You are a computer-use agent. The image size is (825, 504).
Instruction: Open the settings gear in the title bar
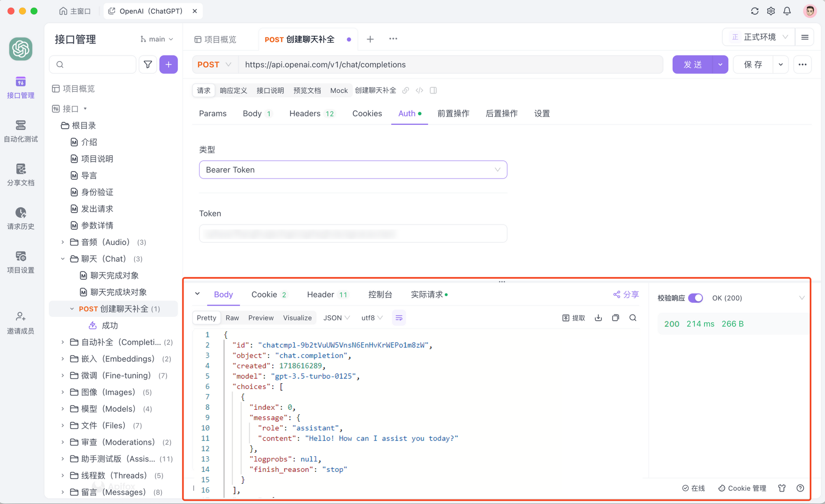[771, 11]
